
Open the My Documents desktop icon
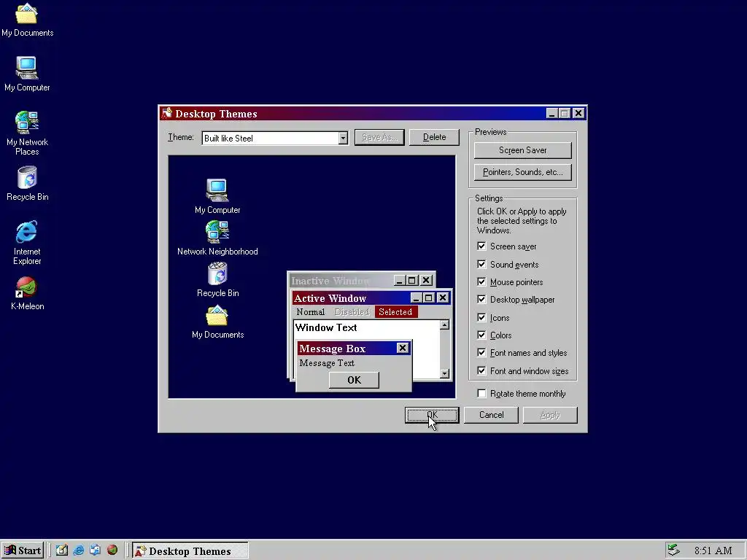point(27,19)
